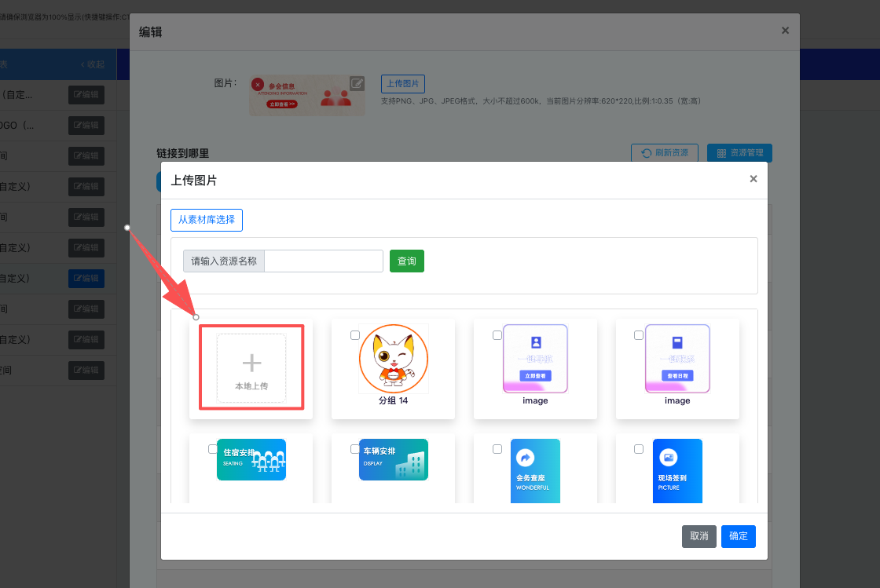Tick the checkbox of first 'image' item
Viewport: 880px width, 588px height.
tap(497, 335)
